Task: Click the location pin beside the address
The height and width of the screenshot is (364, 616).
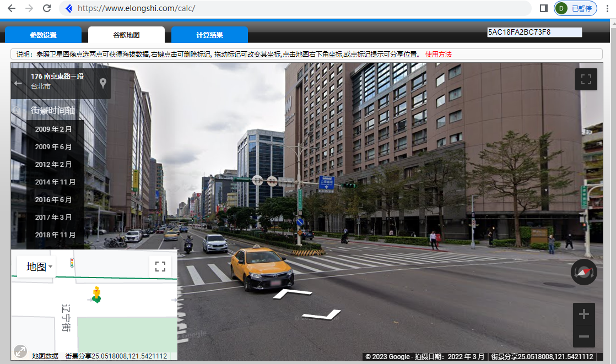Action: 102,83
